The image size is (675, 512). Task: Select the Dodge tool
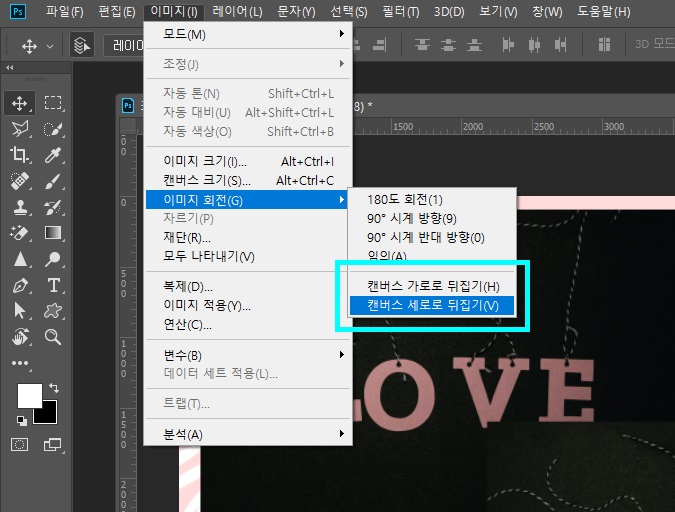point(53,259)
